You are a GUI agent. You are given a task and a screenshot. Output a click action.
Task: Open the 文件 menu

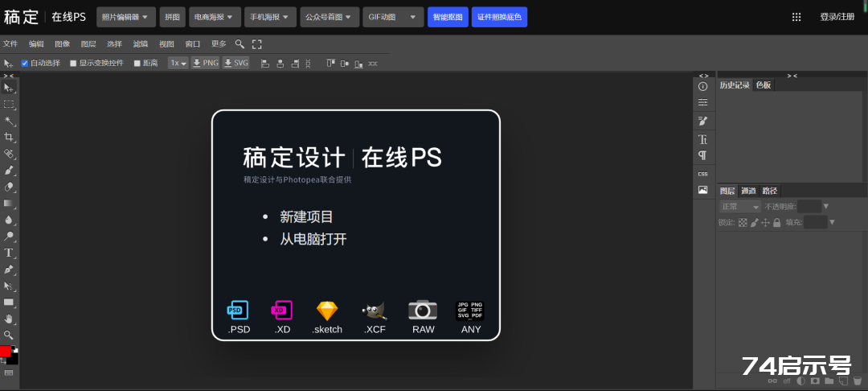pyautogui.click(x=10, y=43)
